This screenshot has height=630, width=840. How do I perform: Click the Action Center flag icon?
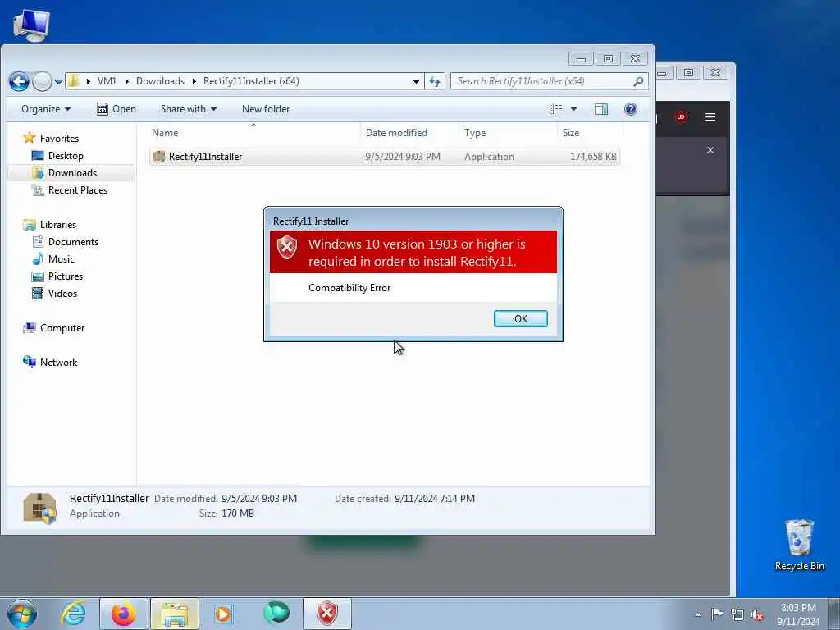click(717, 614)
